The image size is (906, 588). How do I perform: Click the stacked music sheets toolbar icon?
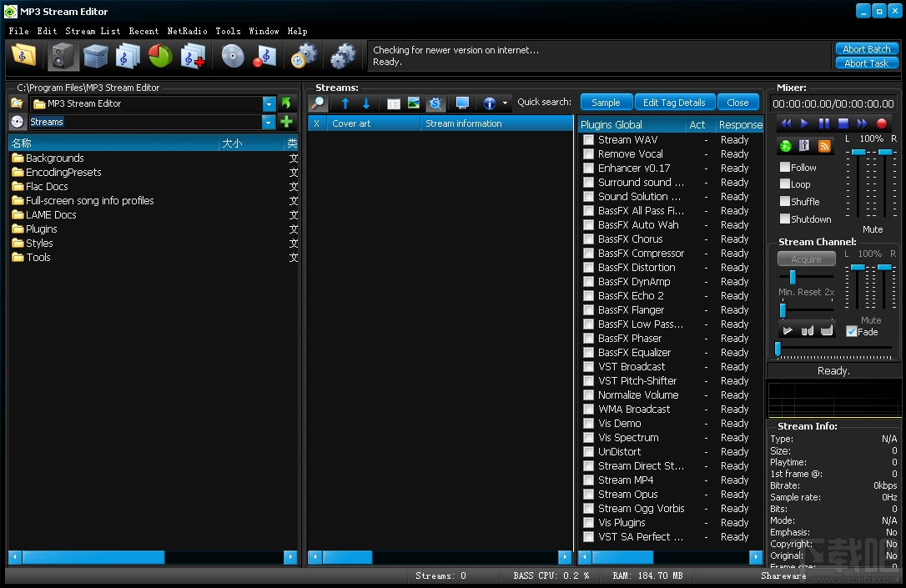128,56
